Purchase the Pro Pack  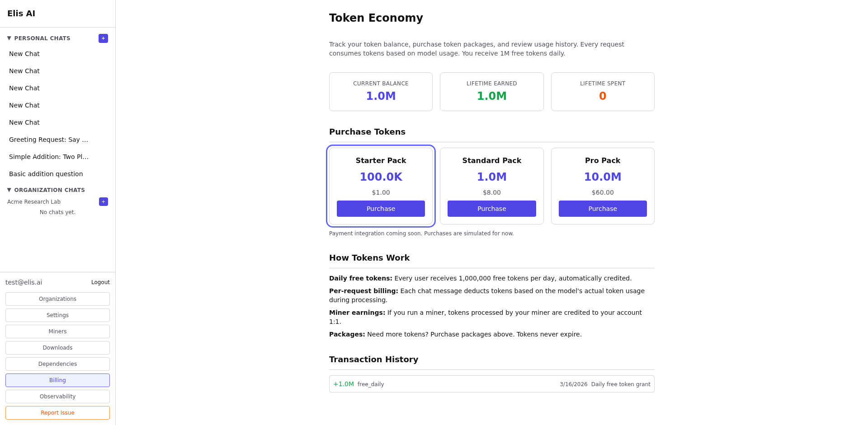603,208
